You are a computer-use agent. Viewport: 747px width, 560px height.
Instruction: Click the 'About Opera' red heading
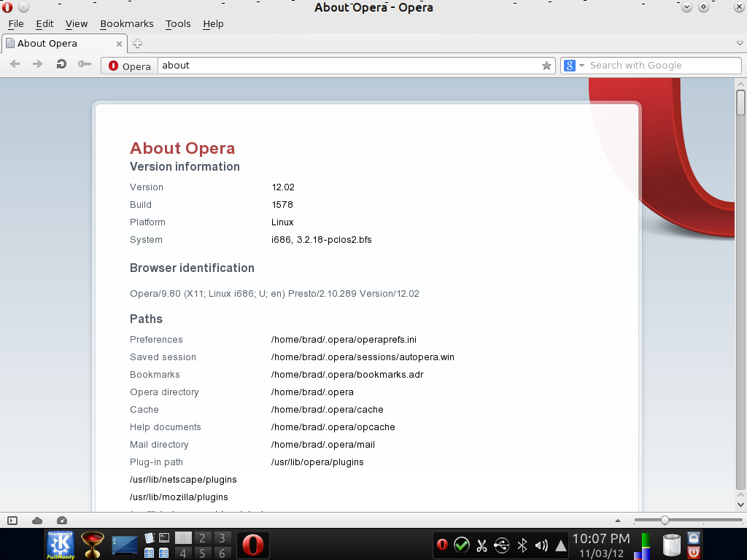pyautogui.click(x=182, y=148)
